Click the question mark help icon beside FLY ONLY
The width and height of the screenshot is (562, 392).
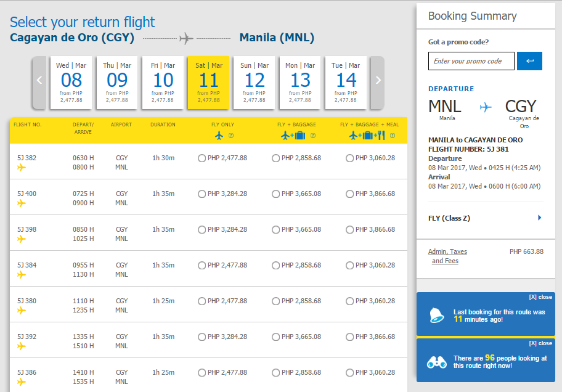[230, 135]
